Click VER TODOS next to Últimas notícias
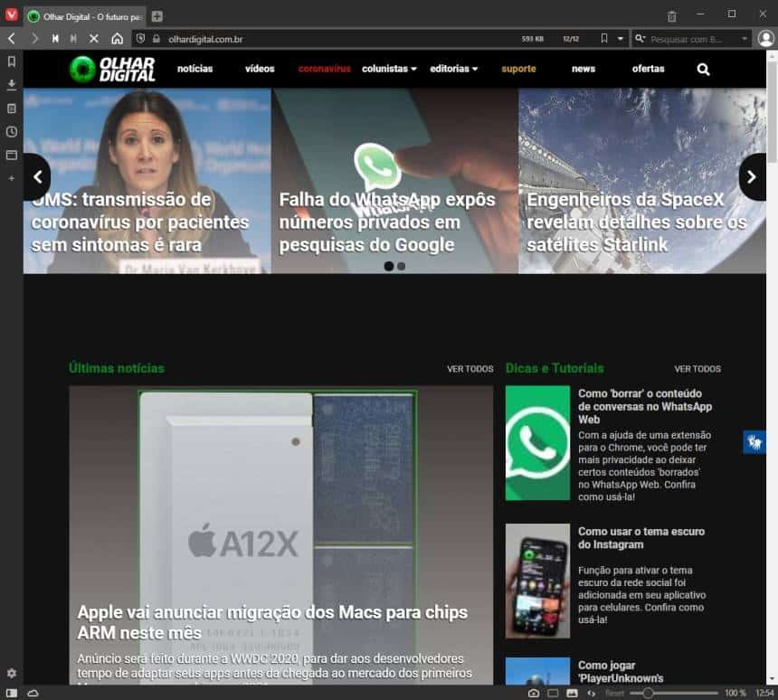This screenshot has width=778, height=700. coord(470,369)
